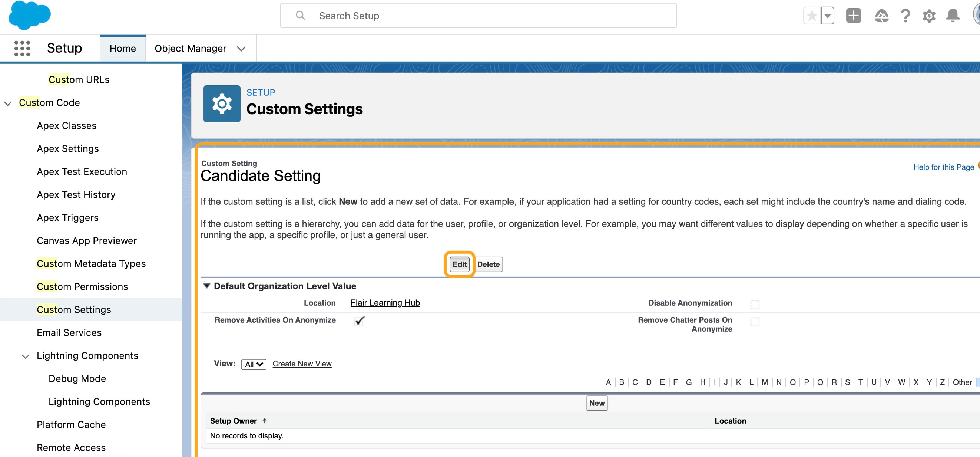Open the global actions plus icon
This screenshot has width=980, height=457.
tap(853, 16)
